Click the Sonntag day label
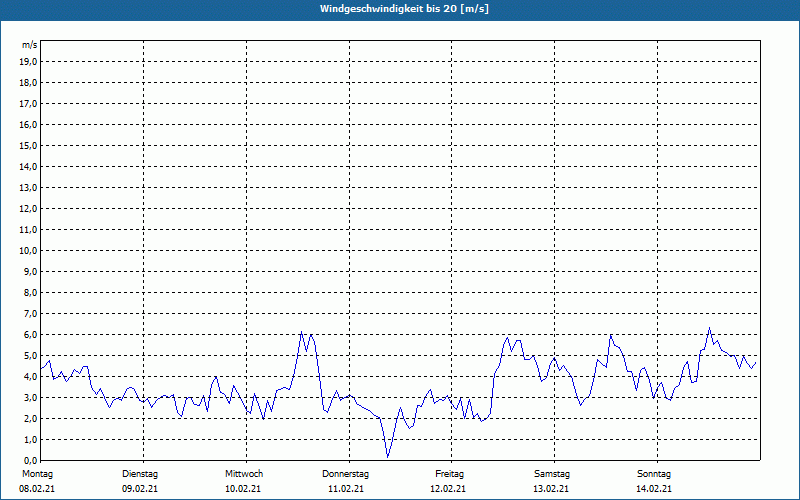Viewport: 800px width, 500px height. [654, 474]
